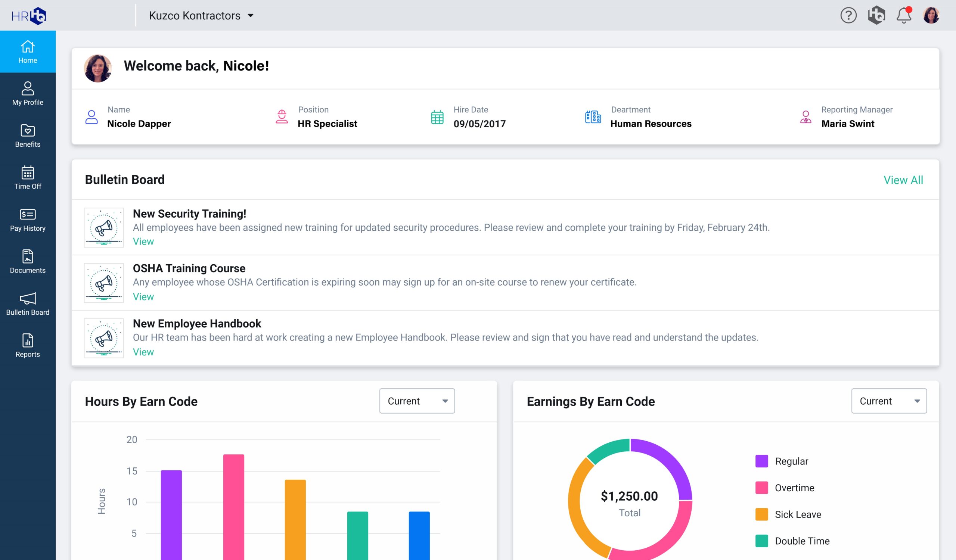Click the notifications bell icon
Image resolution: width=956 pixels, height=560 pixels.
tap(904, 16)
